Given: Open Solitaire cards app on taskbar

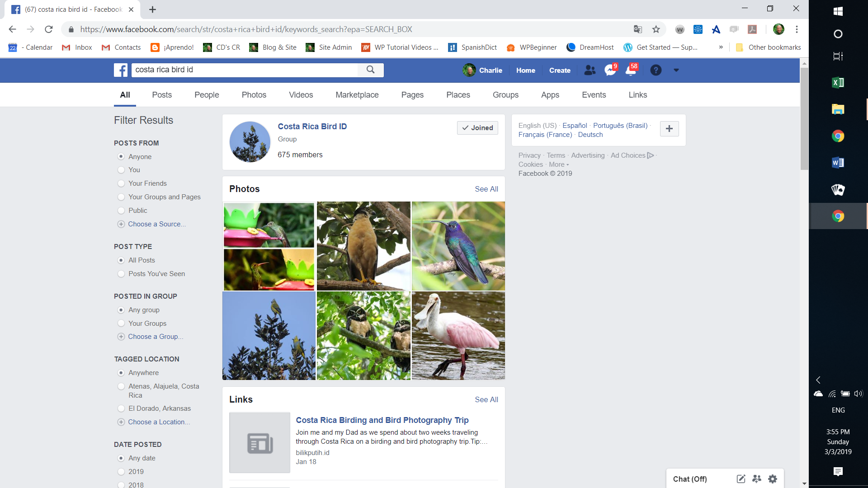Looking at the screenshot, I should (838, 190).
